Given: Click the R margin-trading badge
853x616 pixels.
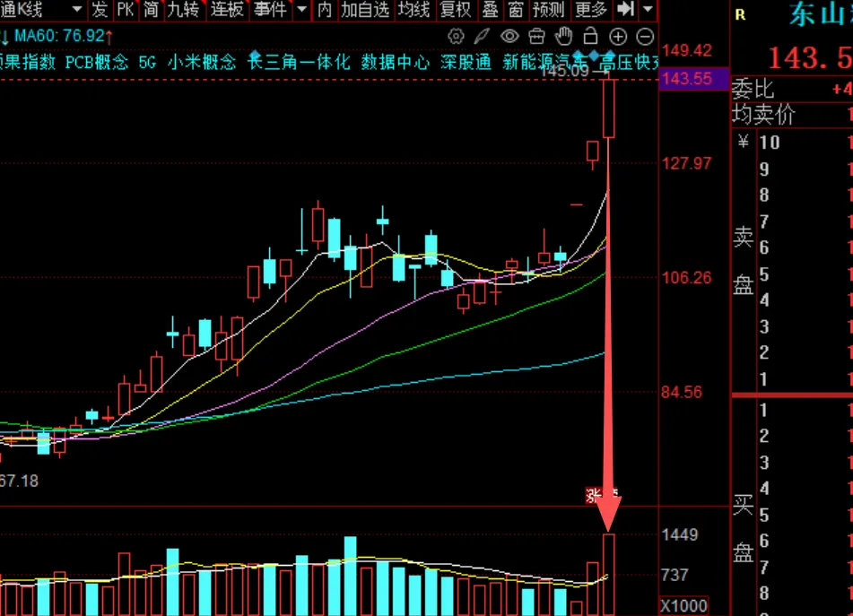Looking at the screenshot, I should point(740,15).
